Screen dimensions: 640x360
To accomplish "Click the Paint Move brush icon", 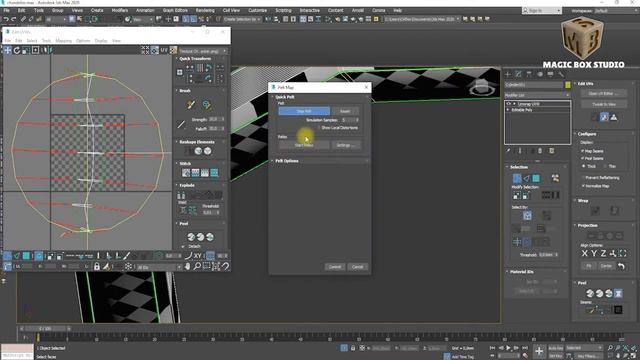I will (x=191, y=105).
